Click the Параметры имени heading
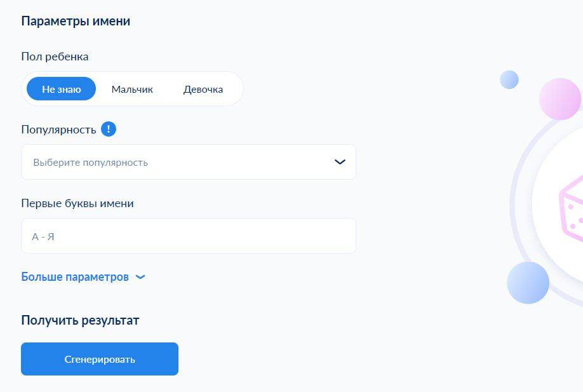 pyautogui.click(x=76, y=21)
